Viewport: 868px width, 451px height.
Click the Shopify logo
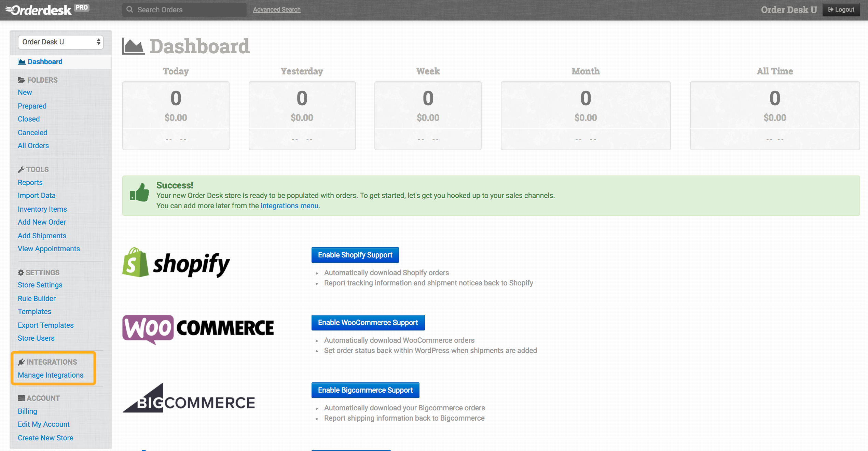[x=176, y=263]
